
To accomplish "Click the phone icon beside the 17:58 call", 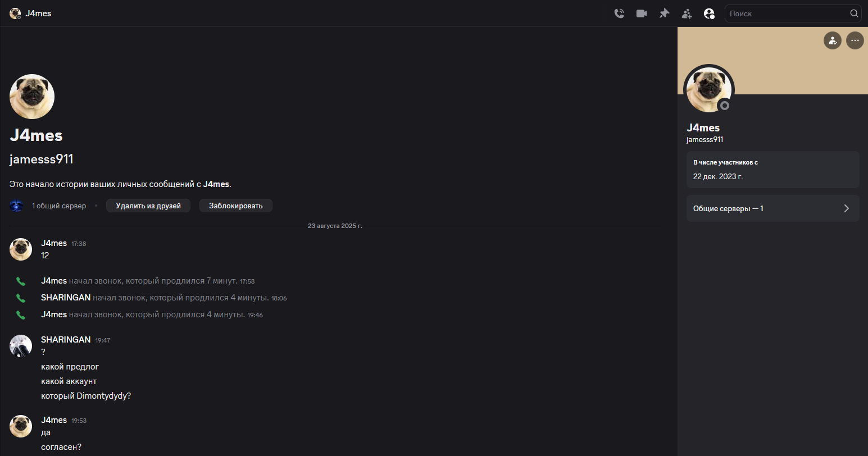I will (x=21, y=281).
